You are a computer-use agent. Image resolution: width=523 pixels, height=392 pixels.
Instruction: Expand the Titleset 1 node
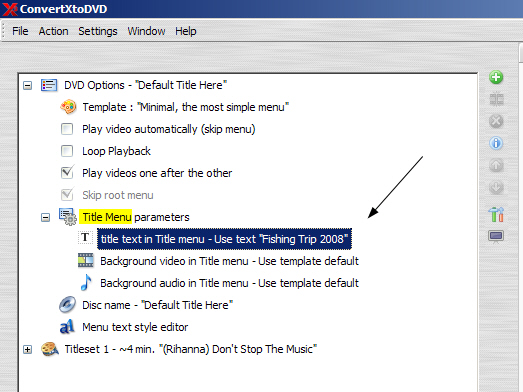28,350
